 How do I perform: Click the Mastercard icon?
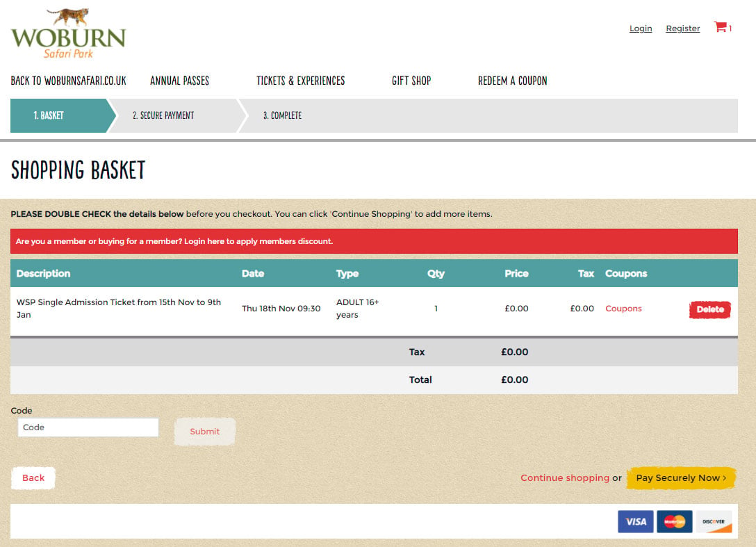674,521
